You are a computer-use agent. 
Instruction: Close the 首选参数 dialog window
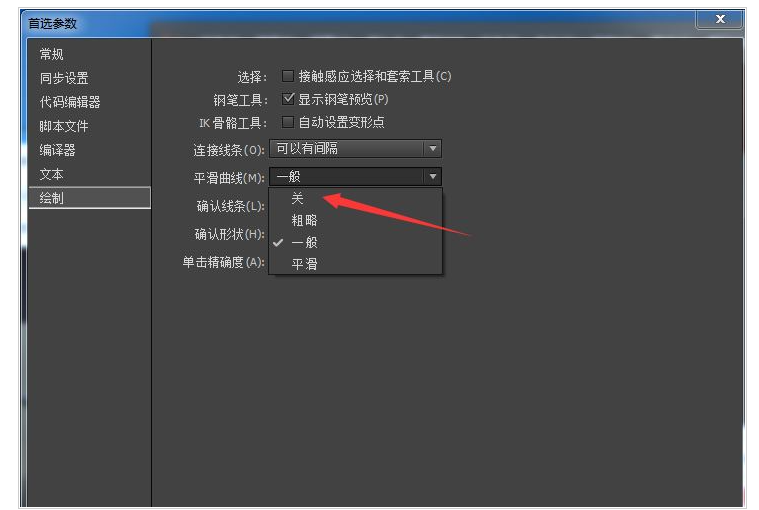pos(720,20)
